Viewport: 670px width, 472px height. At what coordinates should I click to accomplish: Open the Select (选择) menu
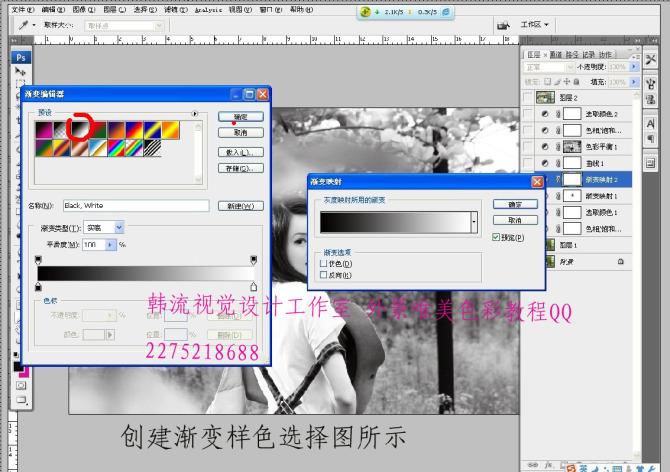click(145, 9)
